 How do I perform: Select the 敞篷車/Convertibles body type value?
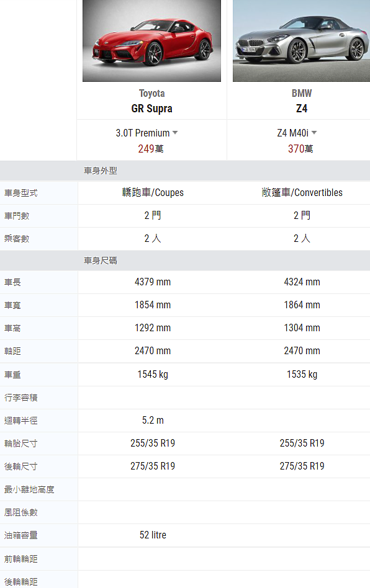point(302,193)
